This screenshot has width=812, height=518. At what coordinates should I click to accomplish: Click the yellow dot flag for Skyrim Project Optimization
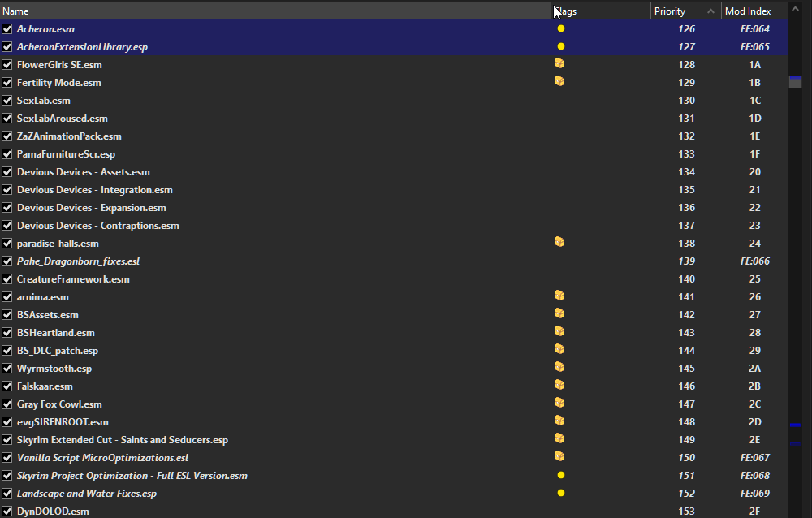pos(561,475)
